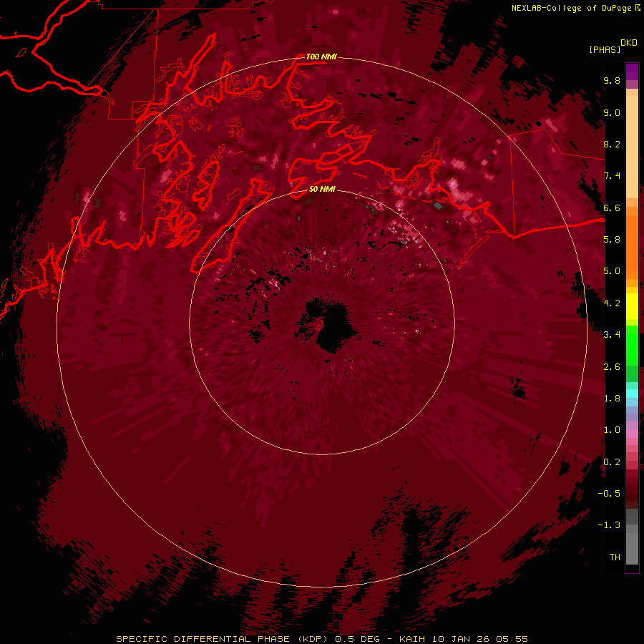Click the TH threshold legend label
The width and height of the screenshot is (644, 644).
click(615, 557)
